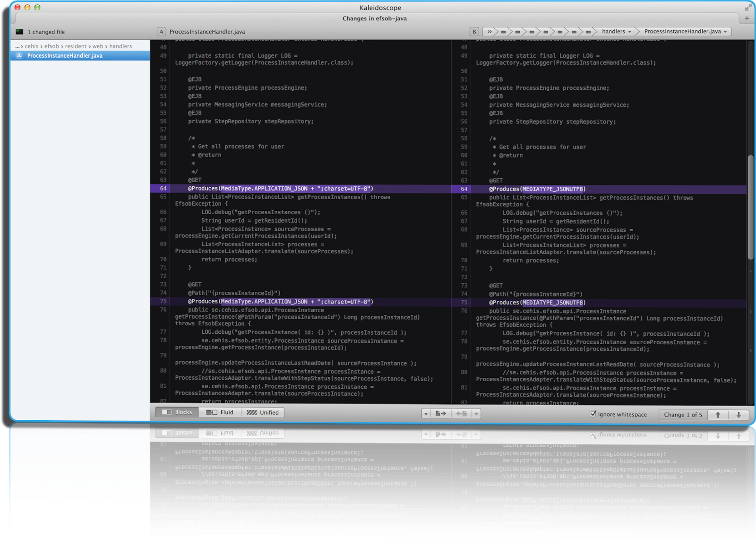Viewport: 756px width, 548px height.
Task: Click 'web' in sidebar breadcrumb
Action: coord(98,46)
